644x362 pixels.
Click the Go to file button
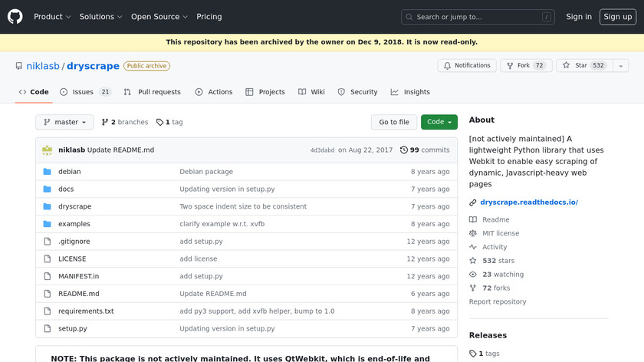(x=394, y=122)
